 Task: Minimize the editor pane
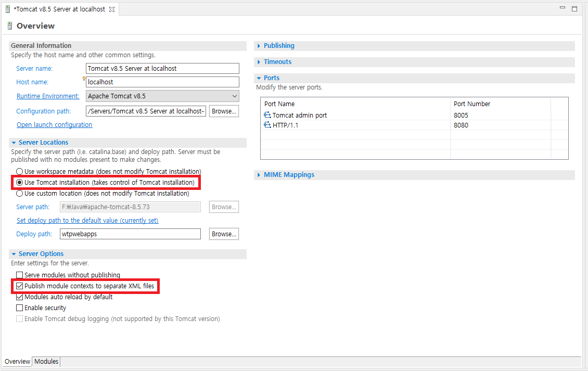point(562,7)
